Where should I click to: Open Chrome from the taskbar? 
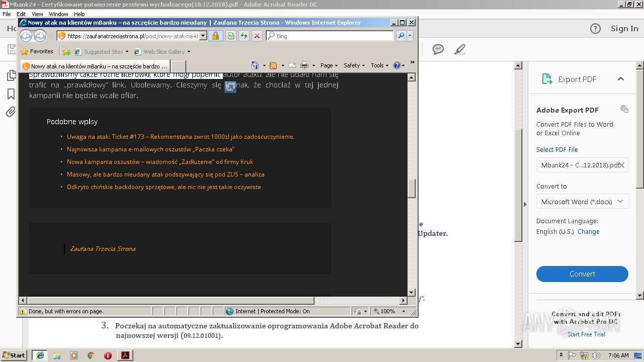click(91, 355)
